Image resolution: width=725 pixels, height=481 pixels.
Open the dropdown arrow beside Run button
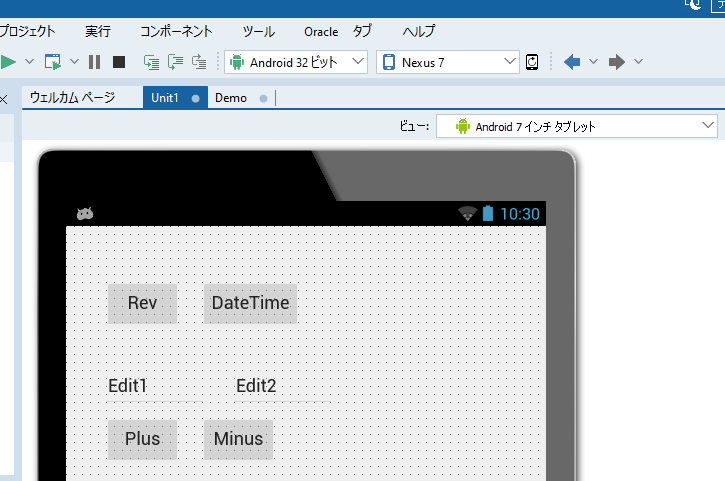pyautogui.click(x=29, y=62)
